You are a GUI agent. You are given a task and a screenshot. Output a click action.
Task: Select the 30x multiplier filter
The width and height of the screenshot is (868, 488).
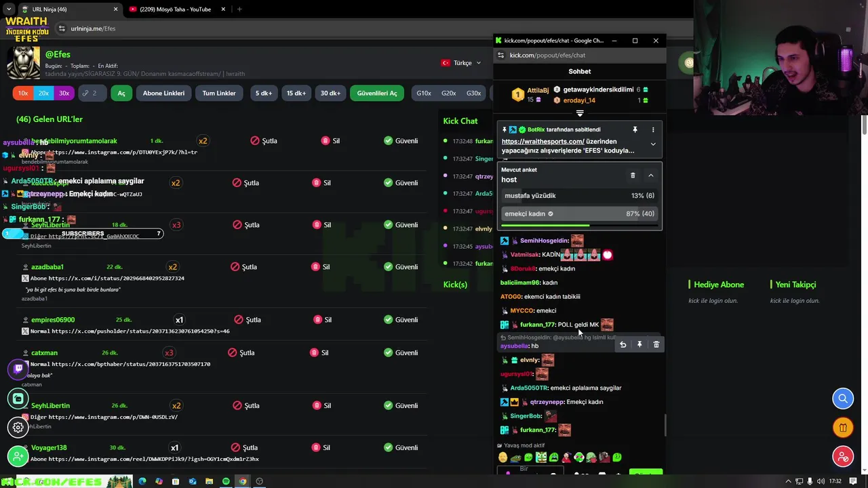[64, 93]
